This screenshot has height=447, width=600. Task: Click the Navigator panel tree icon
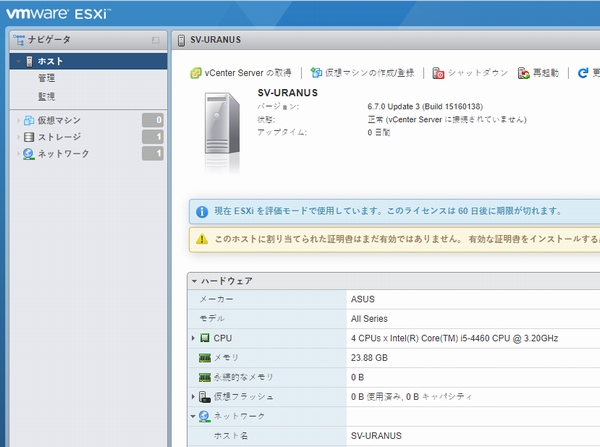(18, 40)
